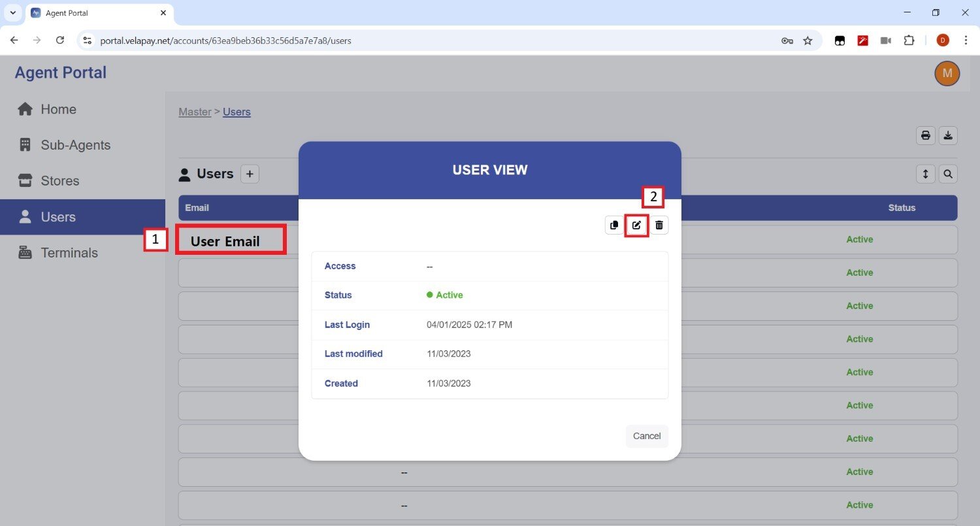Open the M profile avatar

coord(947,73)
